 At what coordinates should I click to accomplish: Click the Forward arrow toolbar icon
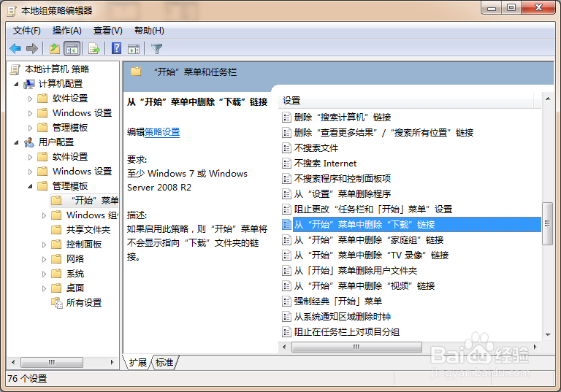pyautogui.click(x=32, y=48)
